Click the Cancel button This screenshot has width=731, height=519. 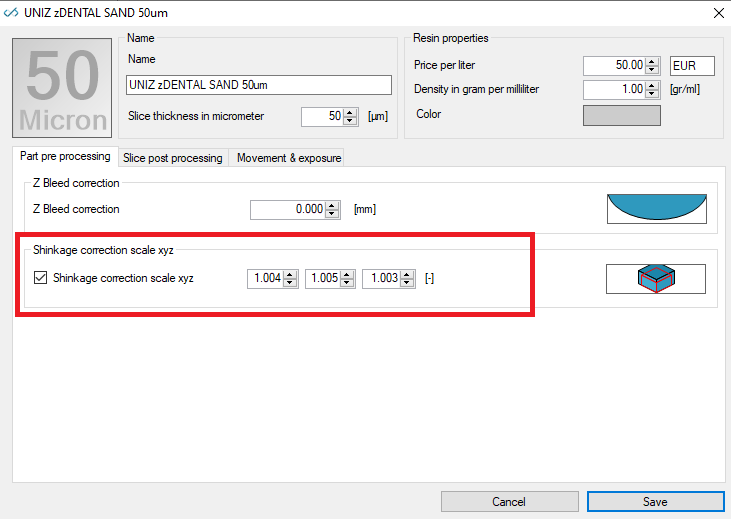pyautogui.click(x=509, y=502)
